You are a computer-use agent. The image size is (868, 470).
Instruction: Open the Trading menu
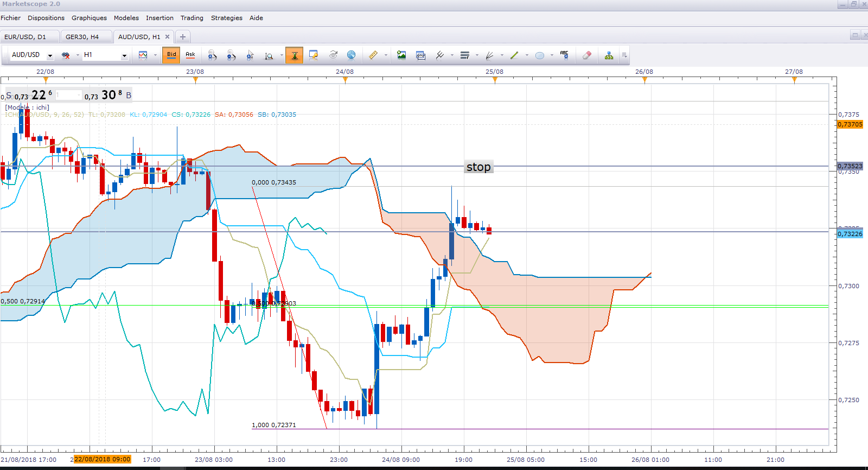point(192,18)
